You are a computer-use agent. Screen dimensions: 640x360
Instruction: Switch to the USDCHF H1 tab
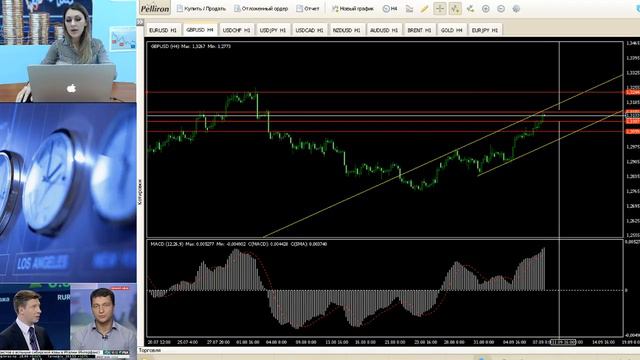[x=236, y=30]
